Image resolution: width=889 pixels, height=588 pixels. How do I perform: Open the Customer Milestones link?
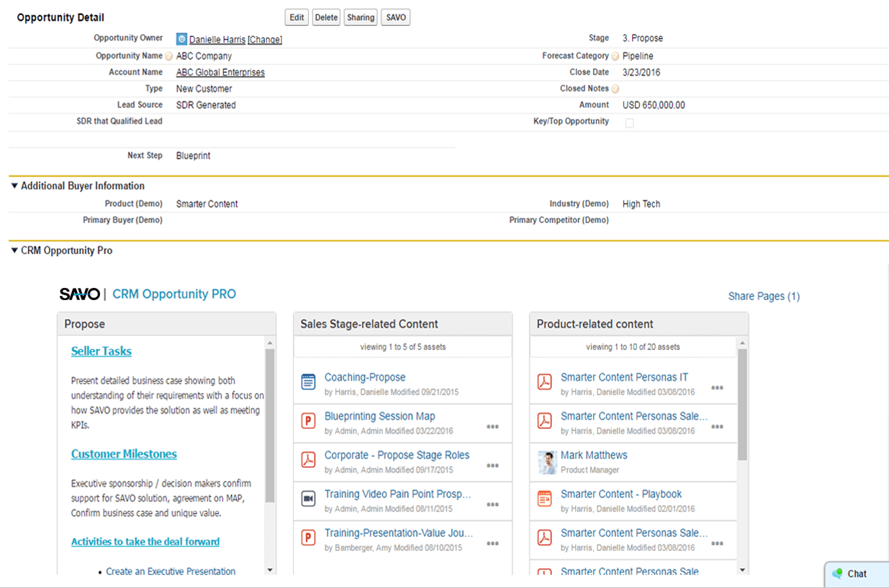pos(124,454)
